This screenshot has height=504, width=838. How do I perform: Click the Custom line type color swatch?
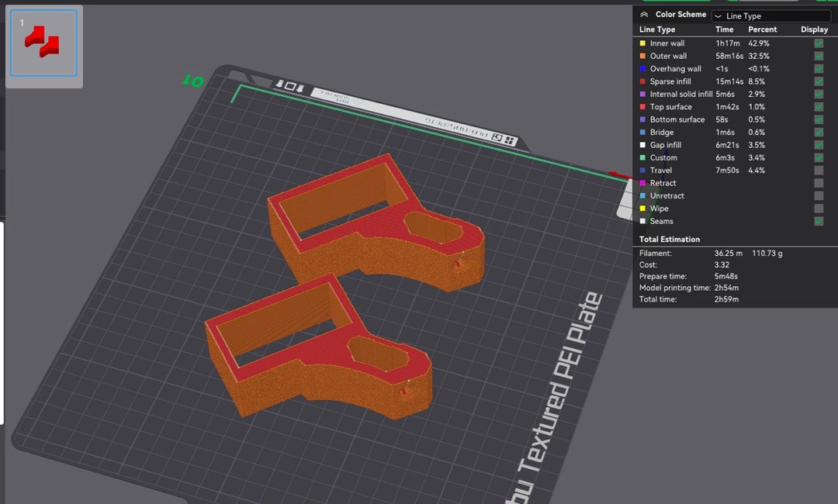[x=642, y=157]
